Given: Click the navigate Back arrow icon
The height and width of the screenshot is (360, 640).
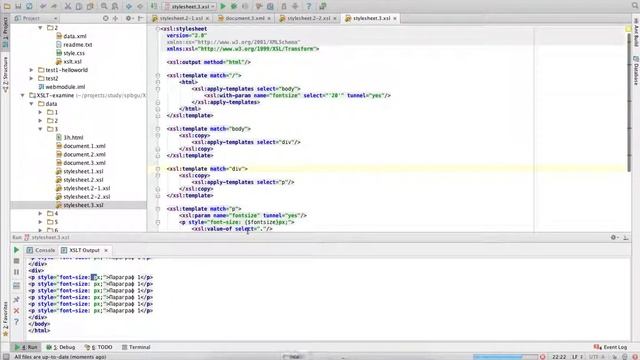Looking at the screenshot, I should pos(129,6).
